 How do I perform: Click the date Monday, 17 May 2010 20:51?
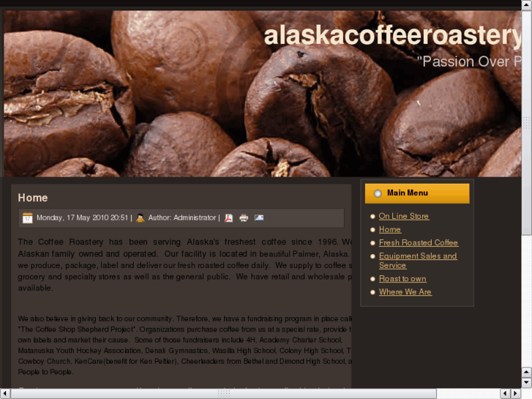(x=82, y=217)
